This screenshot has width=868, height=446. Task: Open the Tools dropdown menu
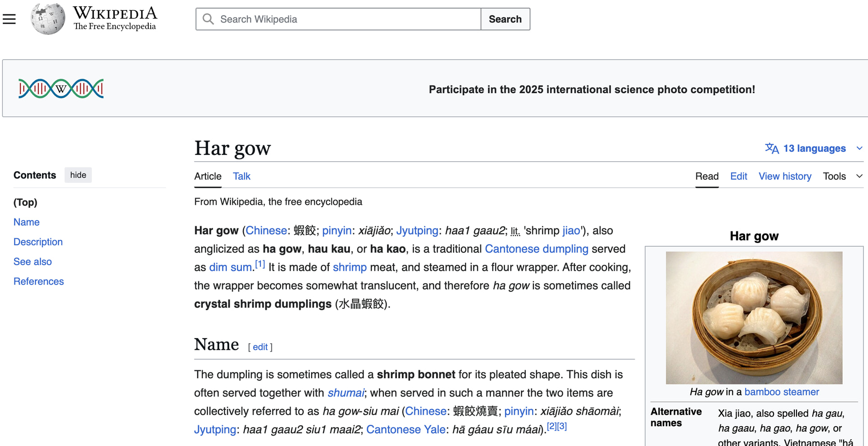(842, 176)
